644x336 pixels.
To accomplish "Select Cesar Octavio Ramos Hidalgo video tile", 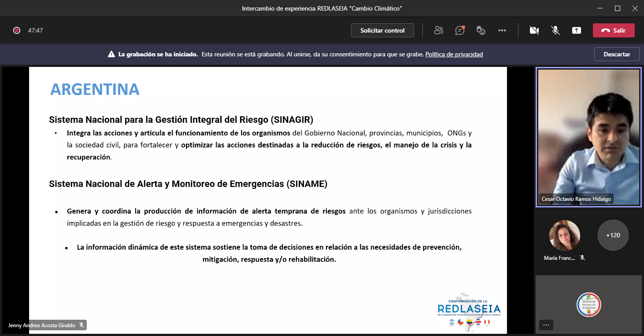I will [x=588, y=137].
